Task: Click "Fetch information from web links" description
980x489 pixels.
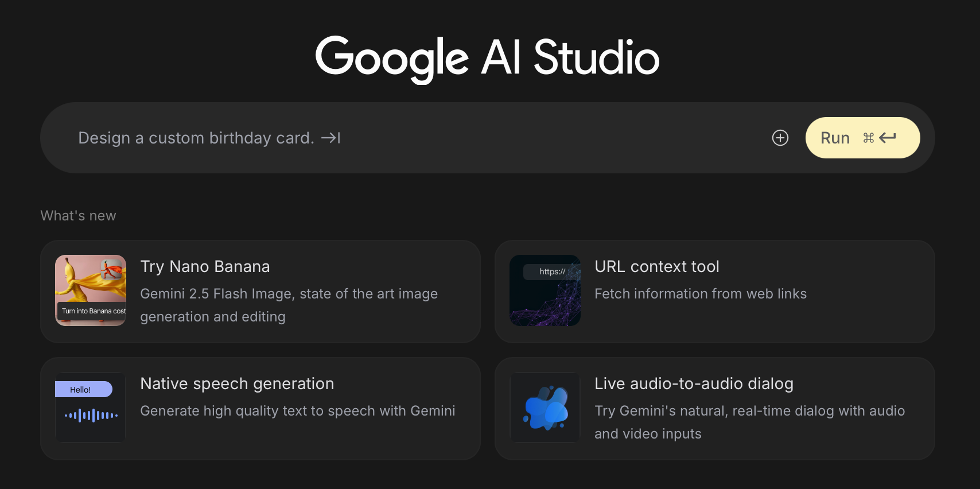Action: (x=701, y=294)
